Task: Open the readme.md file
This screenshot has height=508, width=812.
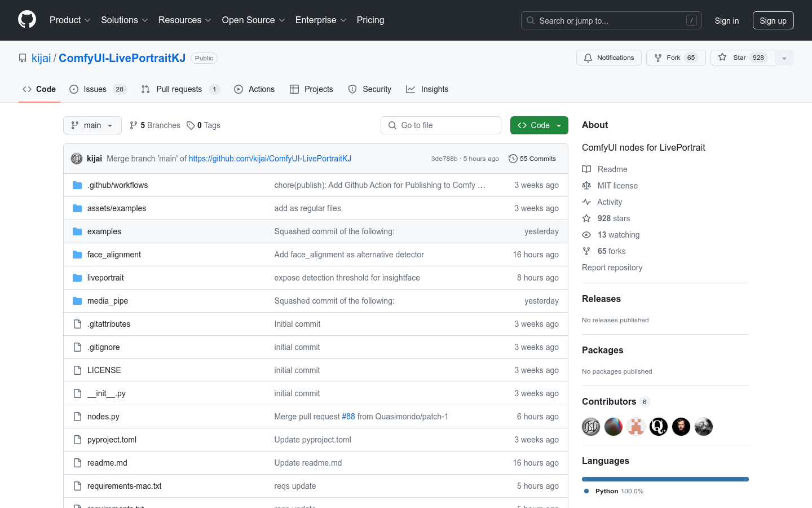Action: (x=107, y=463)
